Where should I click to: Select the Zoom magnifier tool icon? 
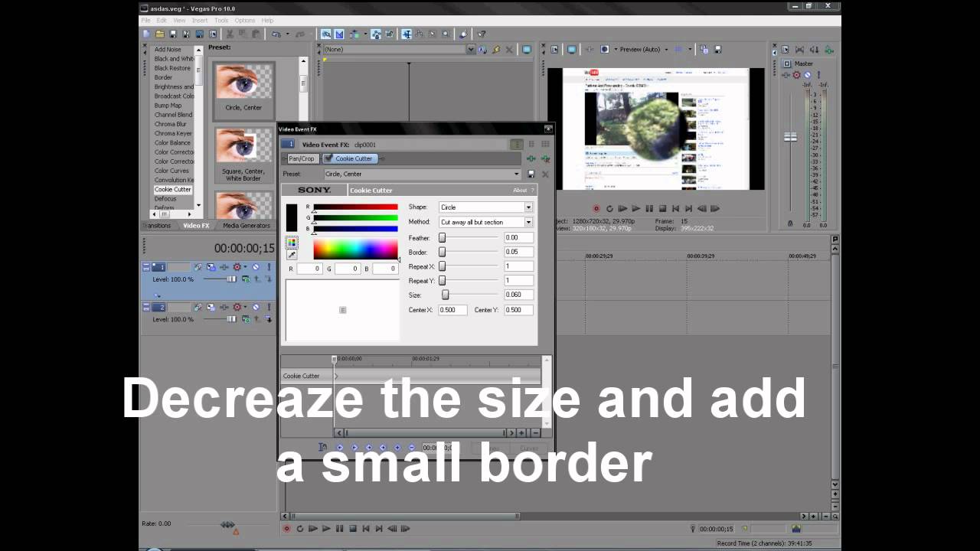446,34
